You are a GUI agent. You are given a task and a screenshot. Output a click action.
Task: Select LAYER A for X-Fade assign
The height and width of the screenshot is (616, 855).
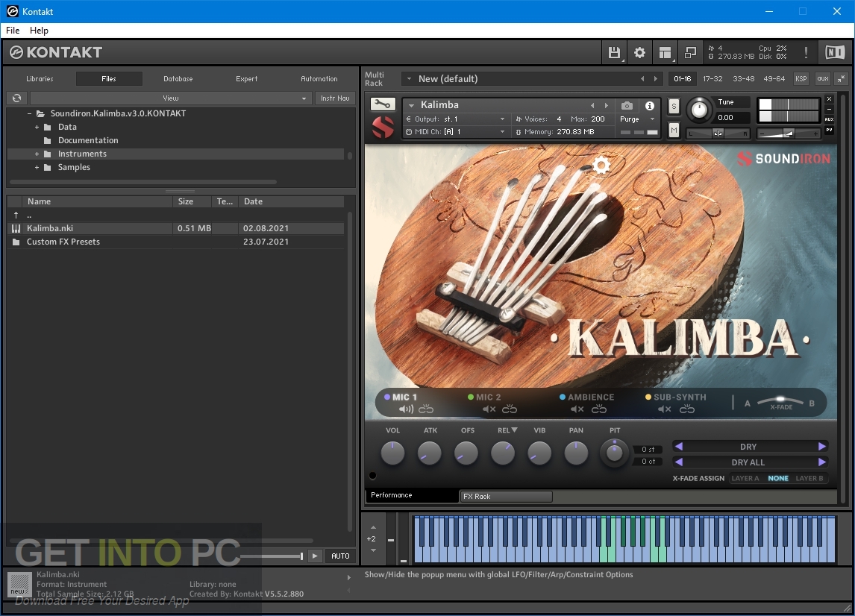tap(745, 478)
